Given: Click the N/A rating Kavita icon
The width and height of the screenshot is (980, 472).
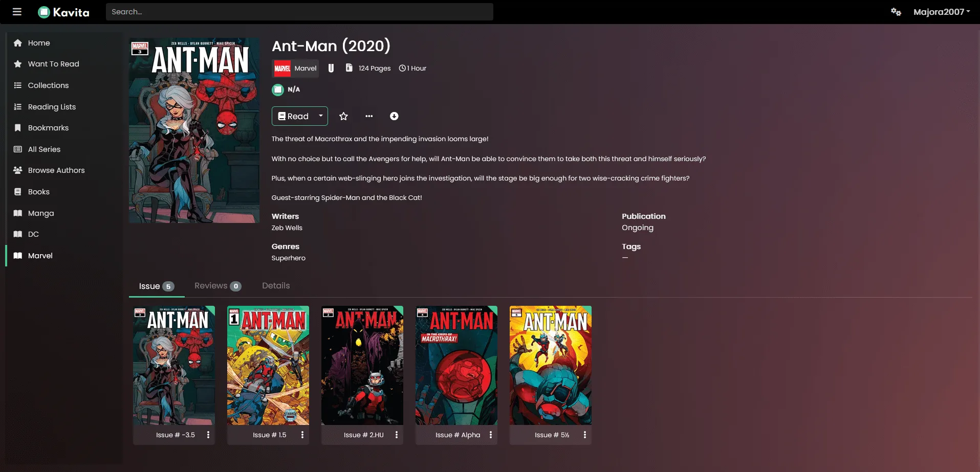Looking at the screenshot, I should pos(277,90).
